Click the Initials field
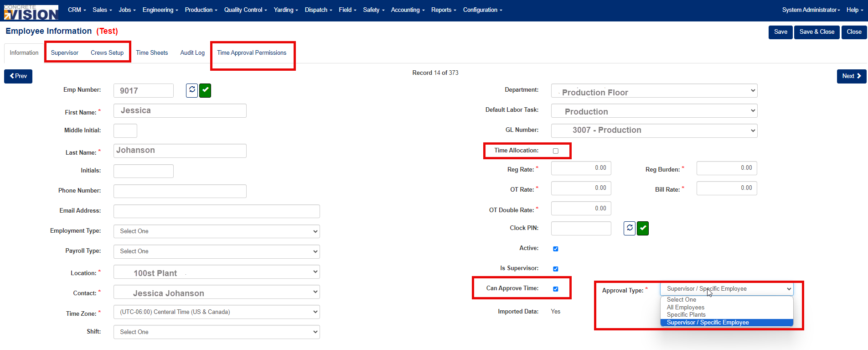868x350 pixels. [x=144, y=171]
